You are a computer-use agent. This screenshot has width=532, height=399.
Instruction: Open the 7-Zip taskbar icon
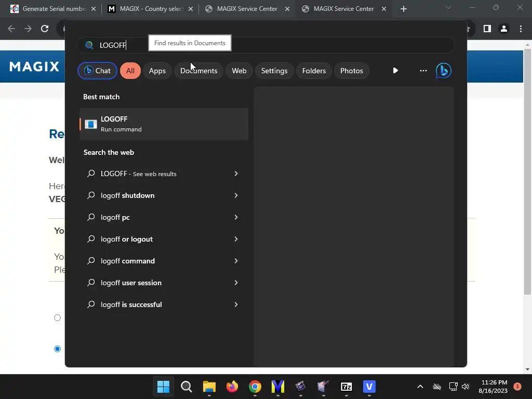[x=347, y=387]
